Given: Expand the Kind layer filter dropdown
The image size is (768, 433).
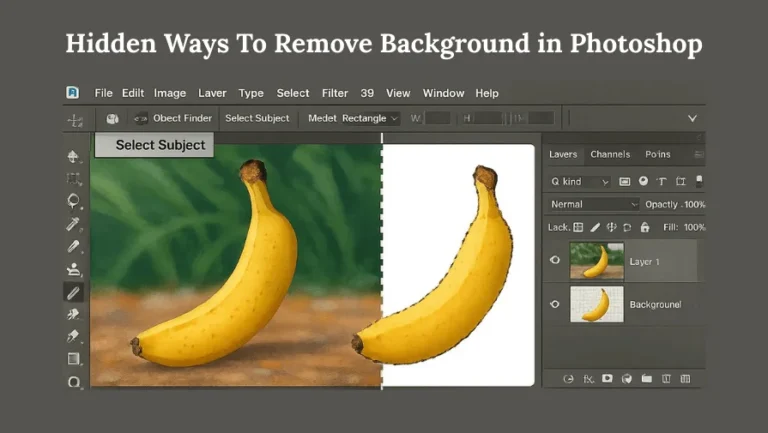Looking at the screenshot, I should coord(580,182).
